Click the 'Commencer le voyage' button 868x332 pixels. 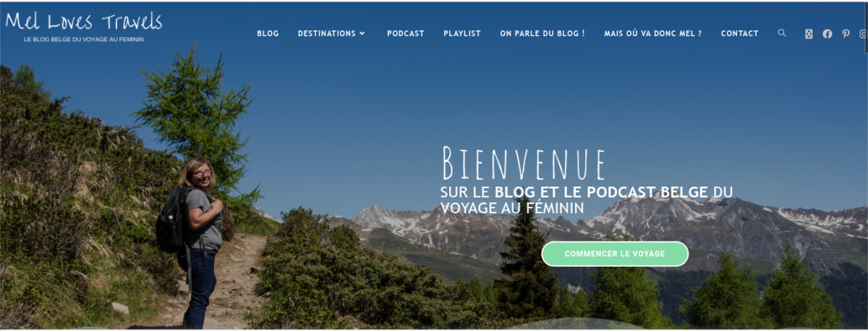(x=615, y=254)
